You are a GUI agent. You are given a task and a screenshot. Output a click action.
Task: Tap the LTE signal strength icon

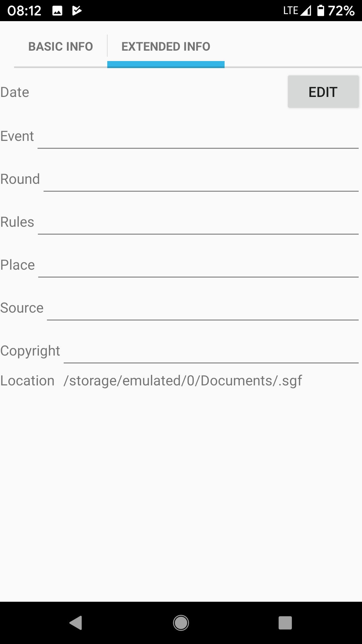[305, 11]
